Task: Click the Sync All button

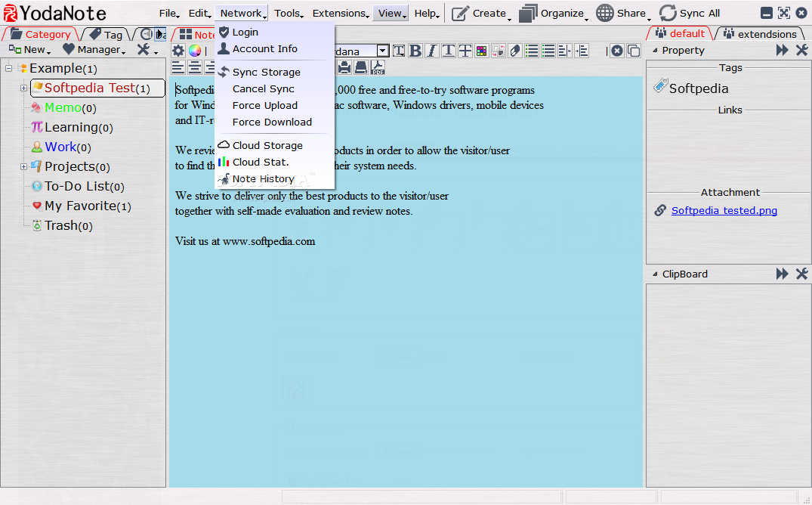Action: [690, 14]
